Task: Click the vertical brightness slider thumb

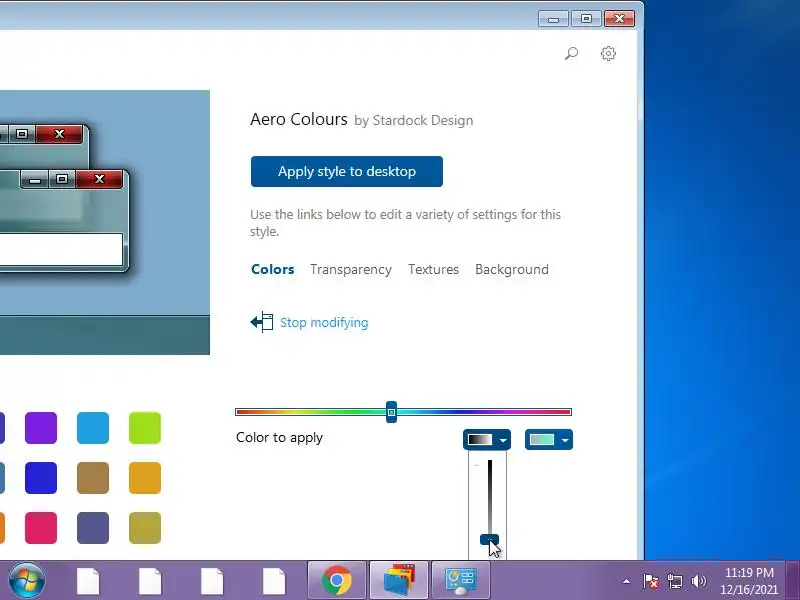Action: [489, 539]
